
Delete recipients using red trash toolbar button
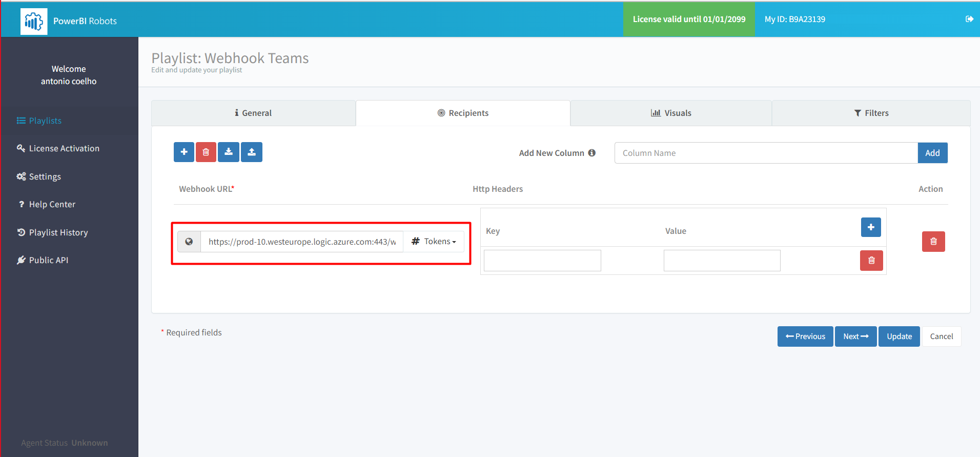(x=206, y=152)
